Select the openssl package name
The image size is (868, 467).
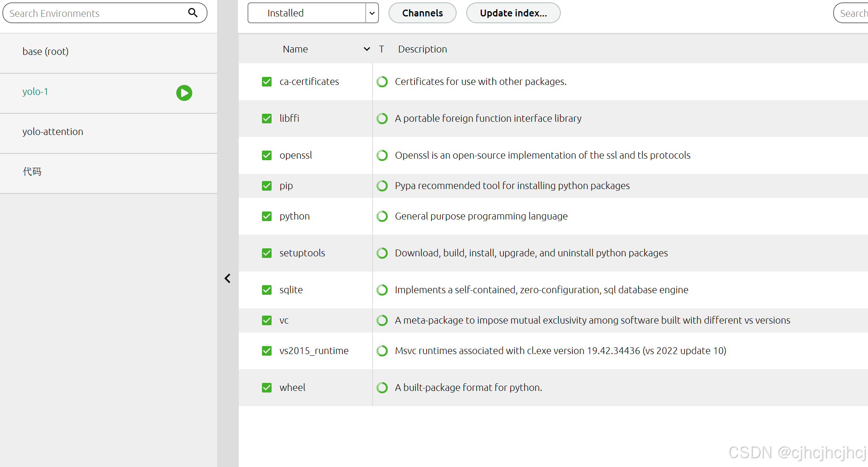[296, 155]
